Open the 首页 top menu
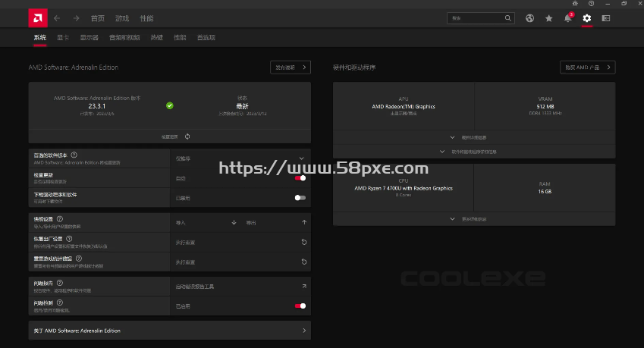Image resolution: width=644 pixels, height=348 pixels. 98,18
